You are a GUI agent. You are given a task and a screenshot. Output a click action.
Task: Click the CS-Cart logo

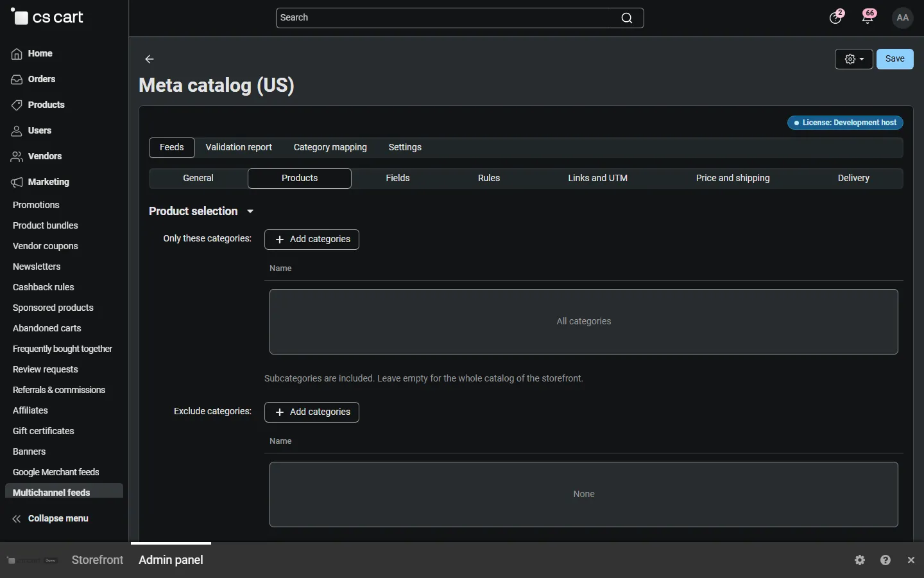[x=47, y=17]
